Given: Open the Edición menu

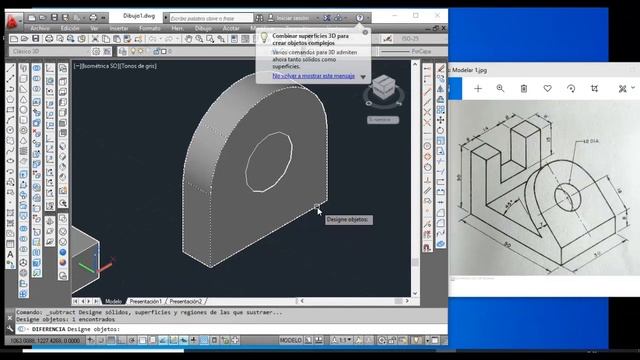Looking at the screenshot, I should pyautogui.click(x=70, y=28).
